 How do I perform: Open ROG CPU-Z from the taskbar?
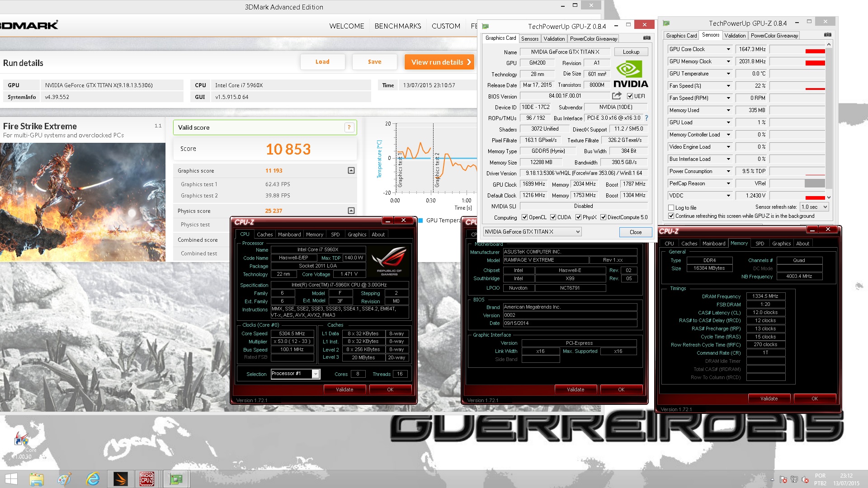tap(146, 479)
